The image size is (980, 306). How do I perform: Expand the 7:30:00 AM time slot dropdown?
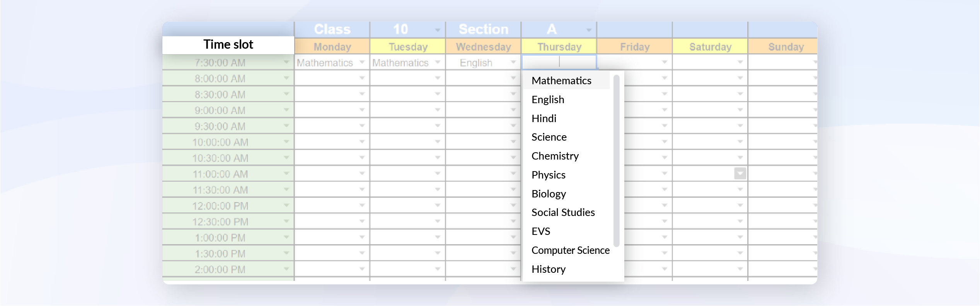(286, 62)
